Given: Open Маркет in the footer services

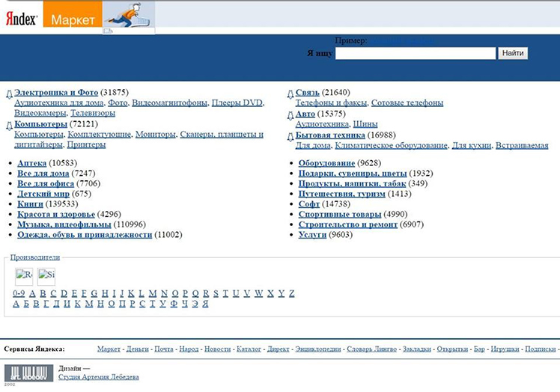Looking at the screenshot, I should (x=109, y=349).
